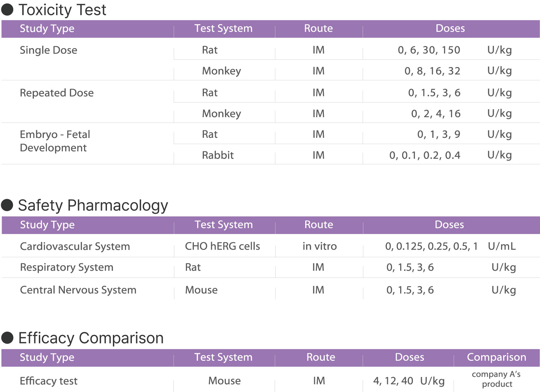Screen dimensions: 540x392
Task: Select the in vitro route cell
Action: pos(319,246)
